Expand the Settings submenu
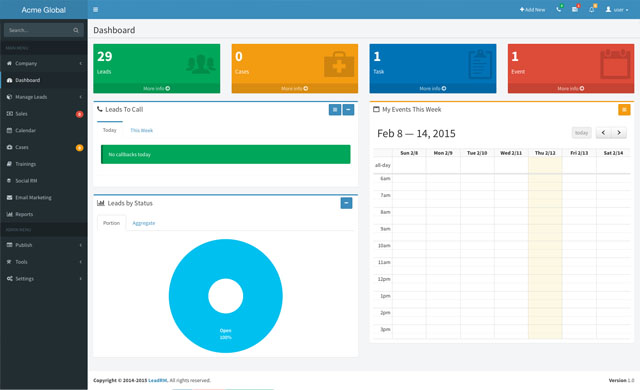The height and width of the screenshot is (390, 640). tap(80, 278)
